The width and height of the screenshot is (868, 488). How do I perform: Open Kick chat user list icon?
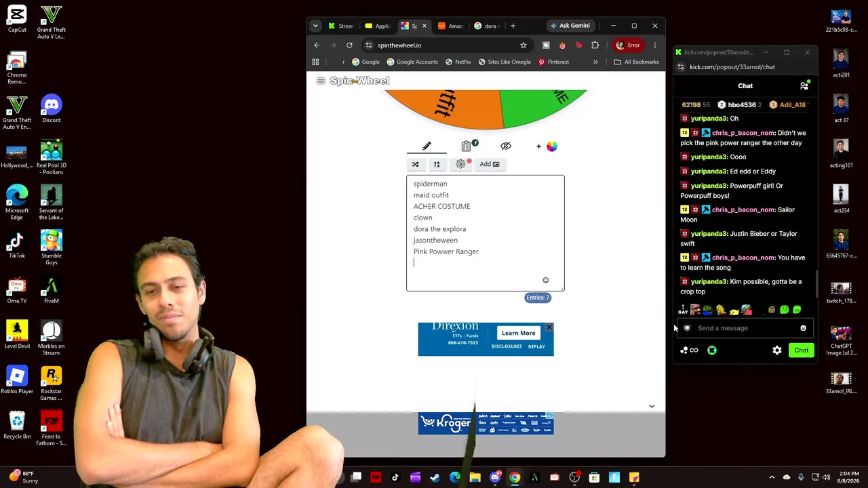[804, 86]
